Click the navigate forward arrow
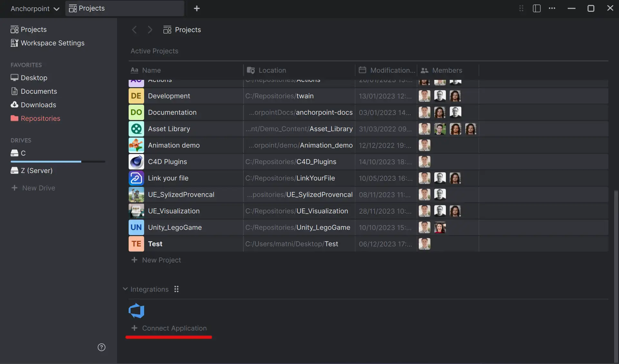Screen dimensions: 619x364 pos(150,30)
